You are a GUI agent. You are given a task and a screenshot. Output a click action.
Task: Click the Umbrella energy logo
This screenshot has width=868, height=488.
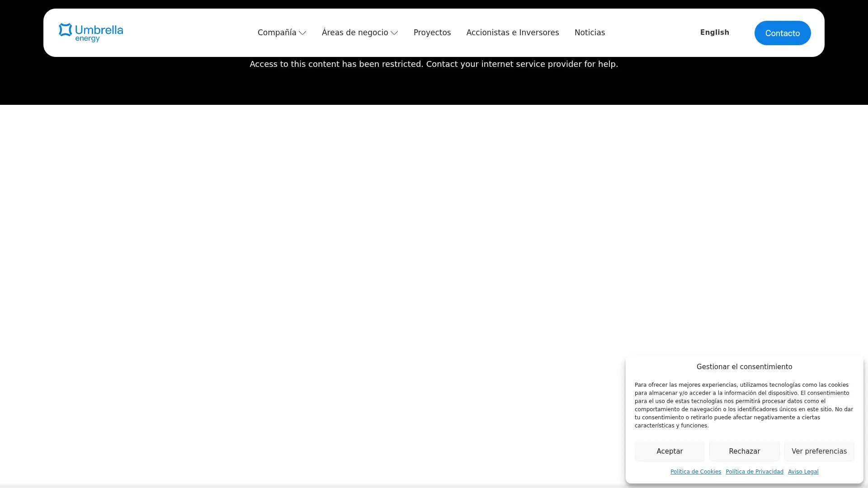[90, 33]
